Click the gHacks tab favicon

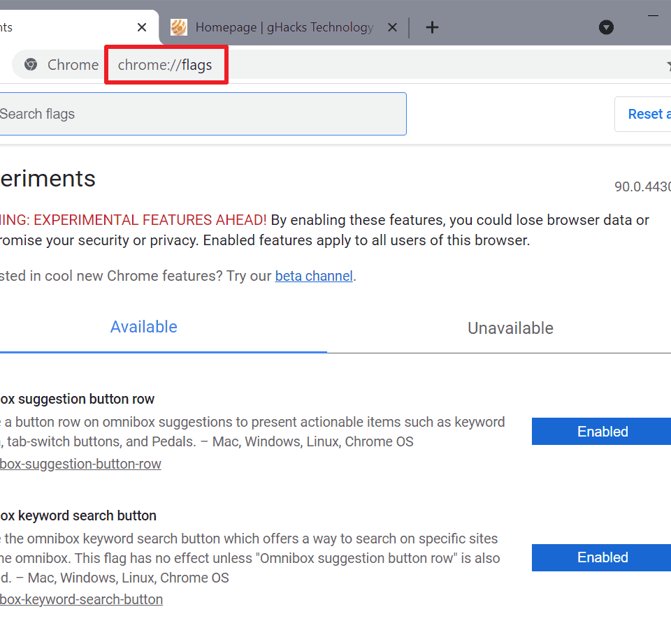[x=179, y=27]
